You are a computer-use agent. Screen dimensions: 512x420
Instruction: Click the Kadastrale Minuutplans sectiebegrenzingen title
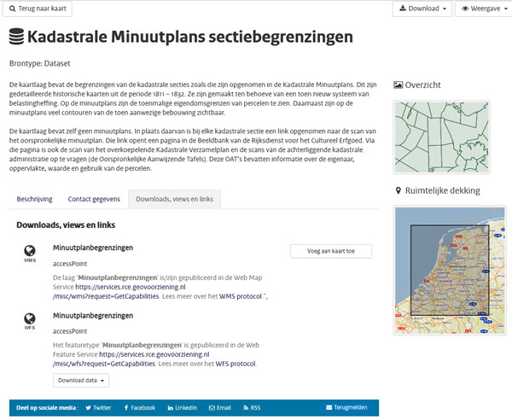tap(190, 37)
